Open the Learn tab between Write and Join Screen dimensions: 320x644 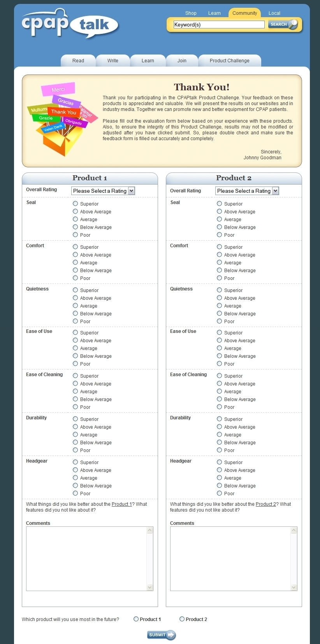(148, 61)
